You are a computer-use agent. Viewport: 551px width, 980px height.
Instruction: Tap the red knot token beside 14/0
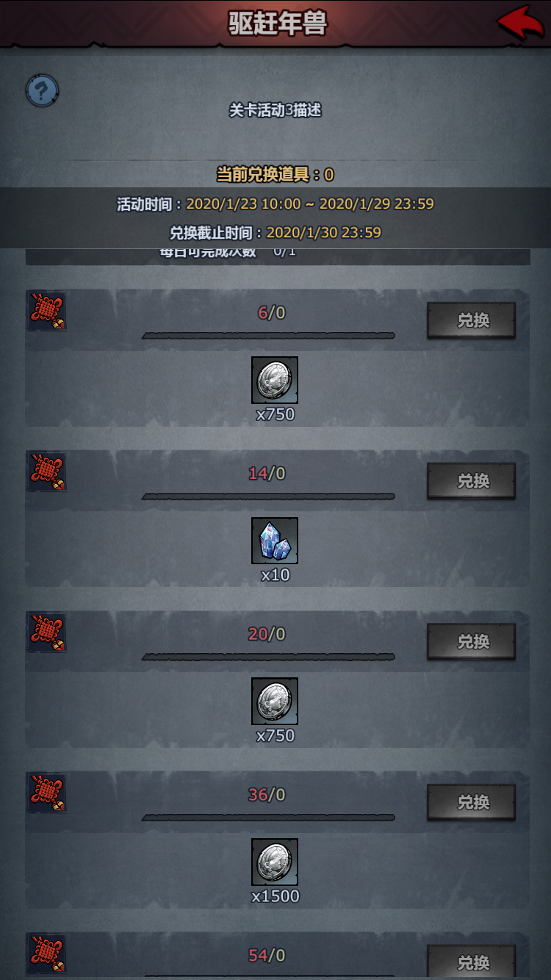click(x=47, y=472)
